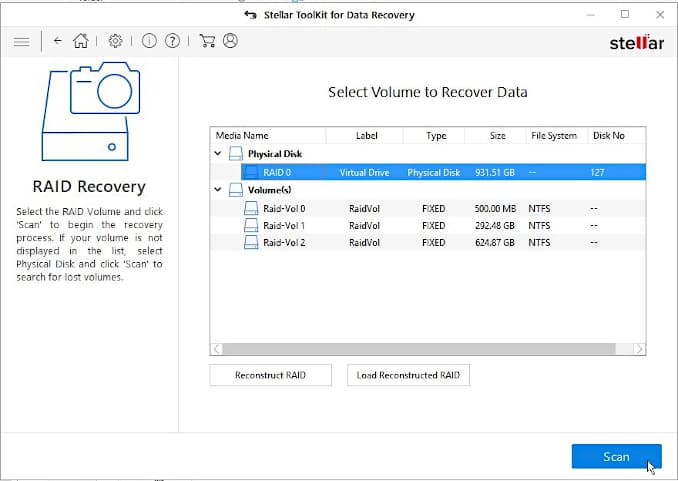Viewport: 678px width, 481px height.
Task: Click the horizontal scrollbar left arrow
Action: pyautogui.click(x=217, y=349)
